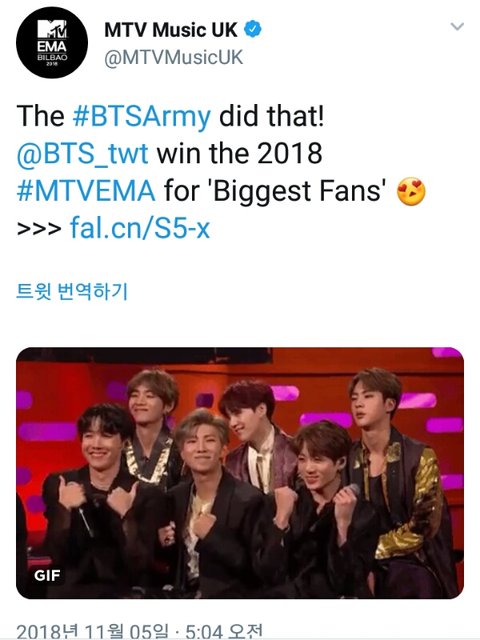
Task: Open the #MTVEMA hashtag
Action: 86,191
